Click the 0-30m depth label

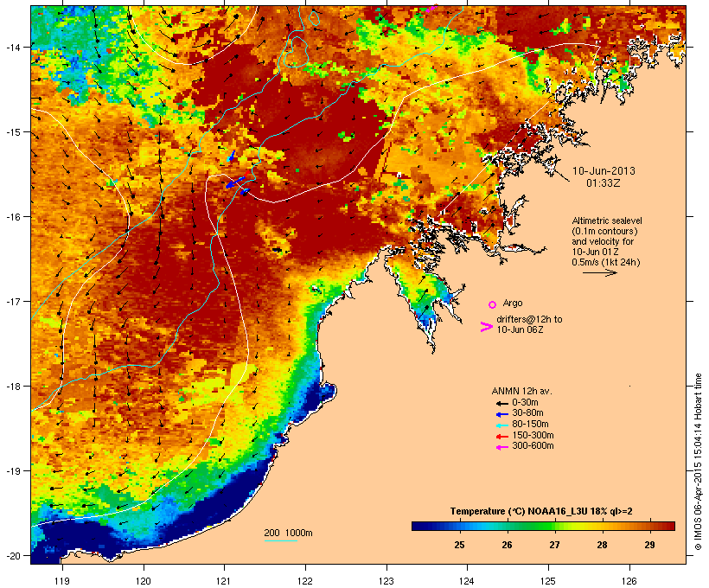tap(525, 403)
